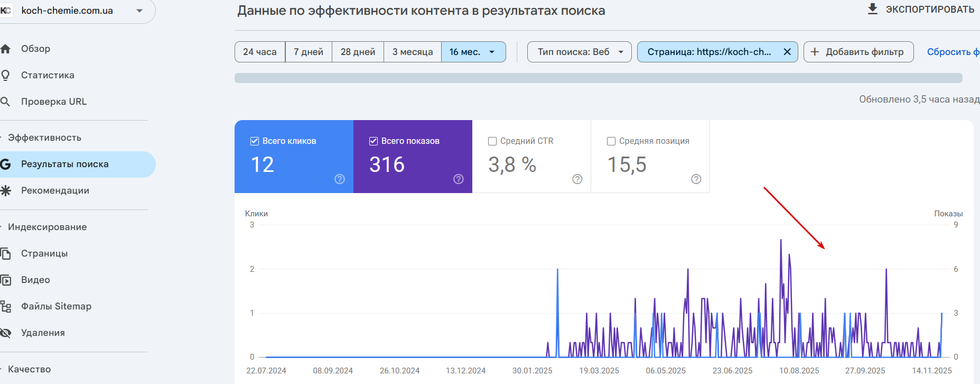Click the download icon next to Экспортировать
980x384 pixels.
[x=872, y=9]
